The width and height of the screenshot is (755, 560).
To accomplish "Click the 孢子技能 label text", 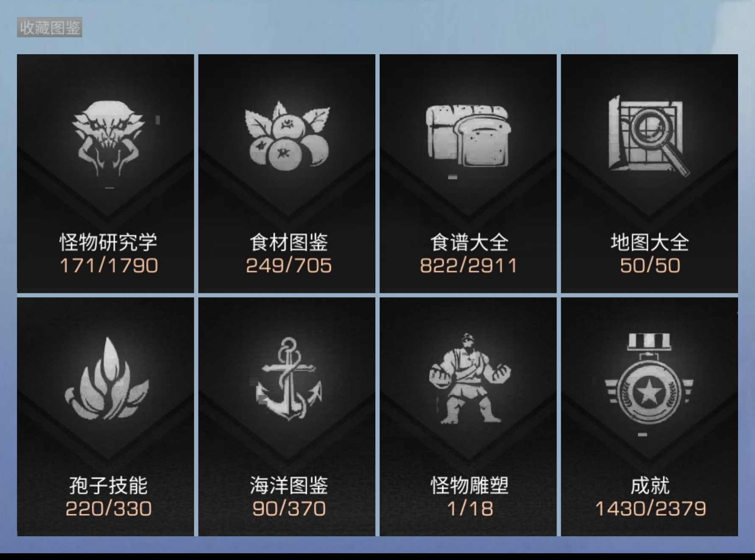I will (108, 485).
